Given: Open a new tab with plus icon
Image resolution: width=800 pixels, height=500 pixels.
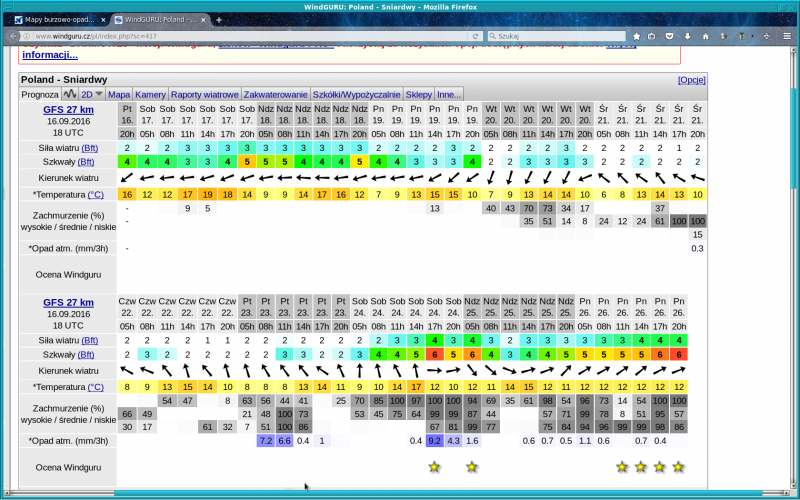Looking at the screenshot, I should 219,20.
